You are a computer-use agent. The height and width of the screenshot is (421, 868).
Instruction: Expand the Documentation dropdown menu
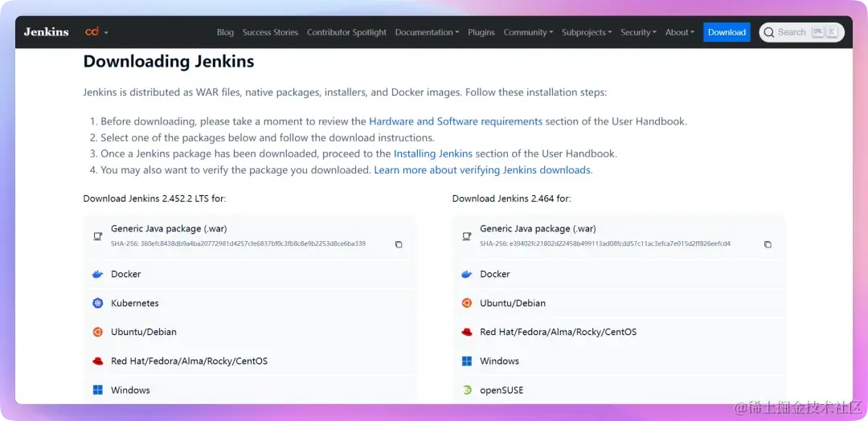[x=427, y=32]
